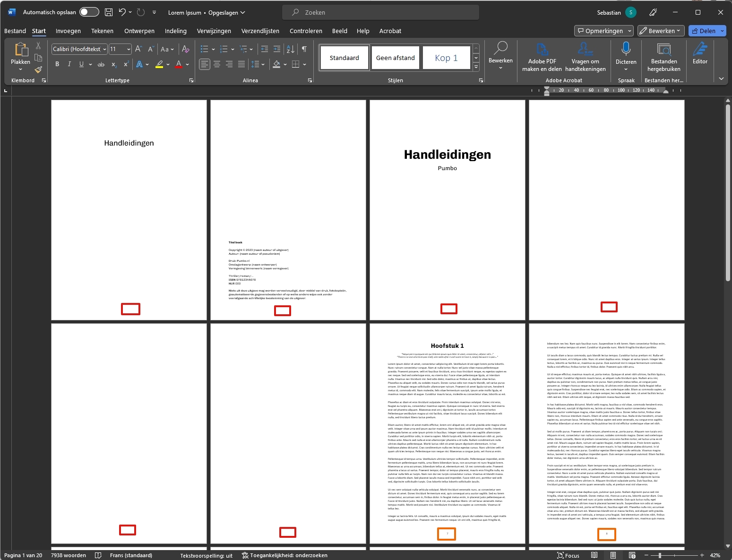
Task: Activate the format painter brush
Action: 38,69
